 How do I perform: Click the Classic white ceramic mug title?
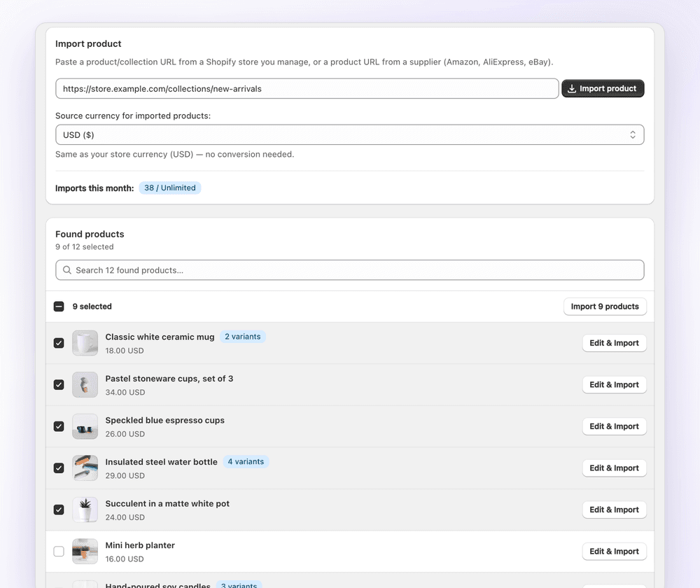160,337
